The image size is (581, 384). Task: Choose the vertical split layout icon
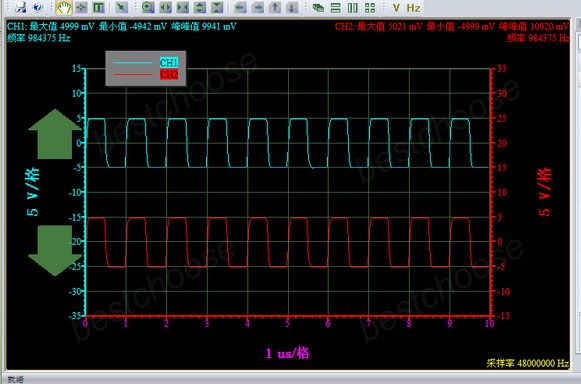pos(353,7)
